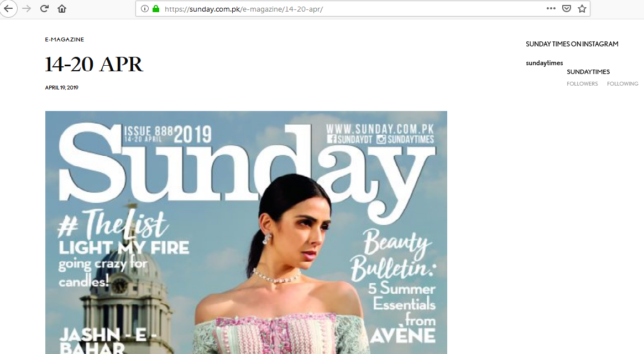Click the browser forward arrow
Viewport: 644px width, 354px height.
[x=27, y=9]
